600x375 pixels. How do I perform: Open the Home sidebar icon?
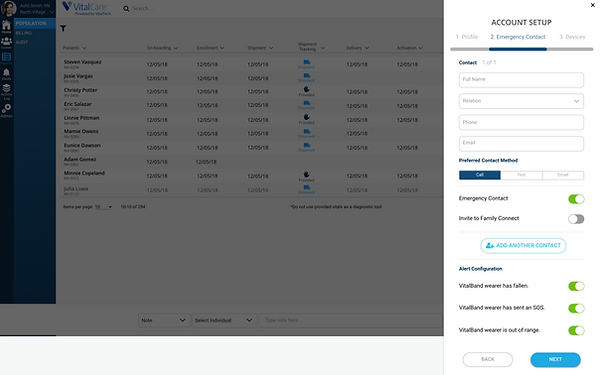pos(6,27)
